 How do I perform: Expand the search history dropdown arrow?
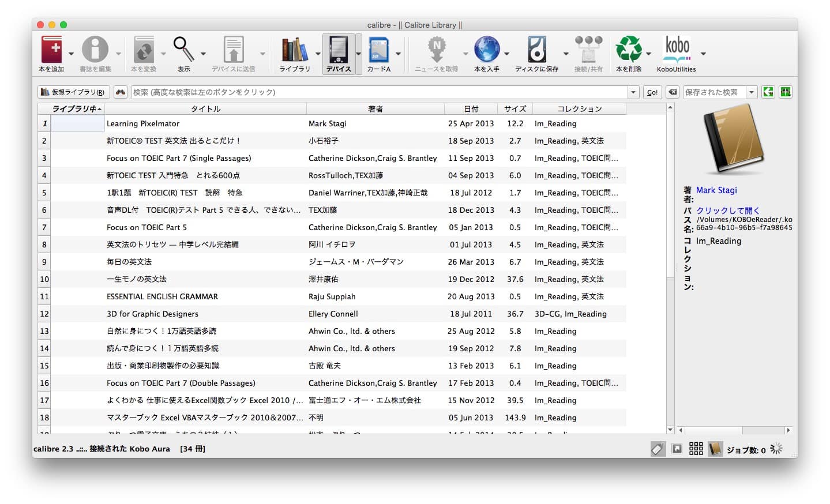tap(633, 92)
